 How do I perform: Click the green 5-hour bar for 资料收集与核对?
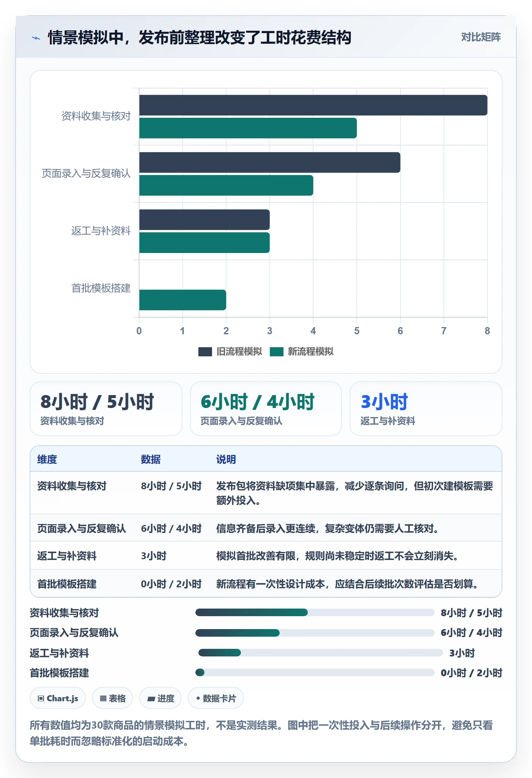[x=248, y=128]
